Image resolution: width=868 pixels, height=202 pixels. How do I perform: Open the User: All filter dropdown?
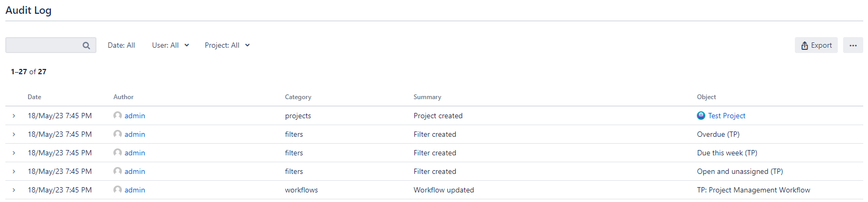pyautogui.click(x=171, y=45)
